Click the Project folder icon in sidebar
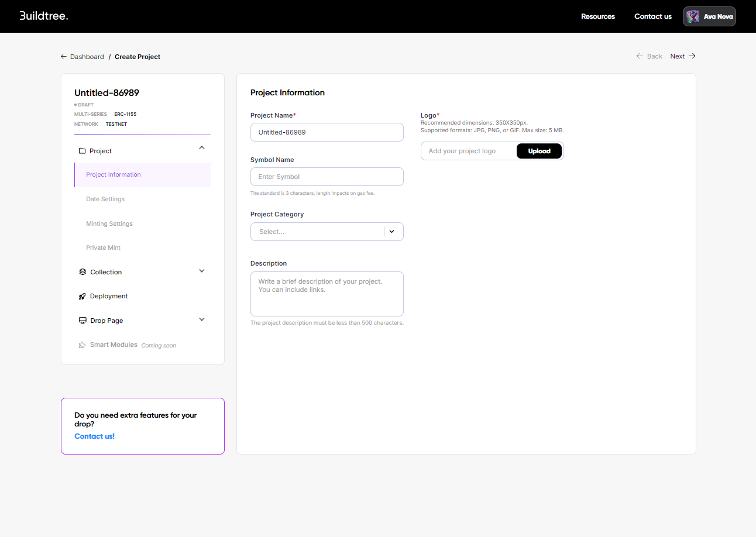Image resolution: width=756 pixels, height=537 pixels. [x=82, y=151]
